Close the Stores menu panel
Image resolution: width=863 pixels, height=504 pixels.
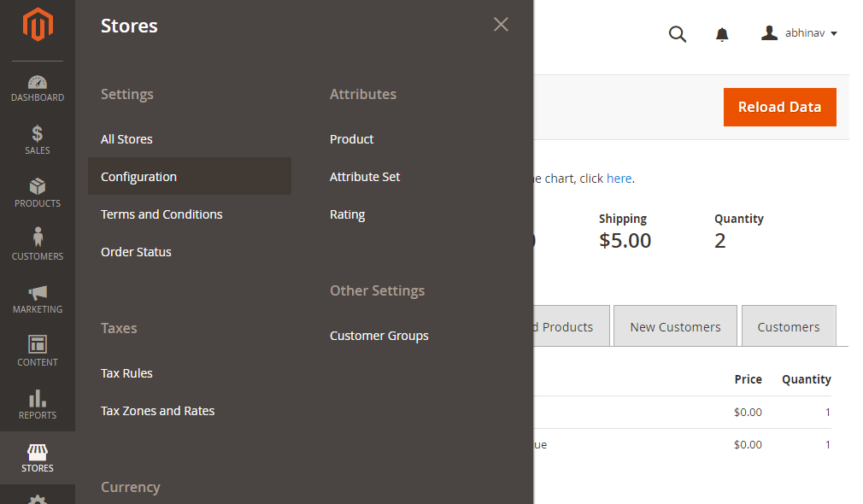(501, 24)
